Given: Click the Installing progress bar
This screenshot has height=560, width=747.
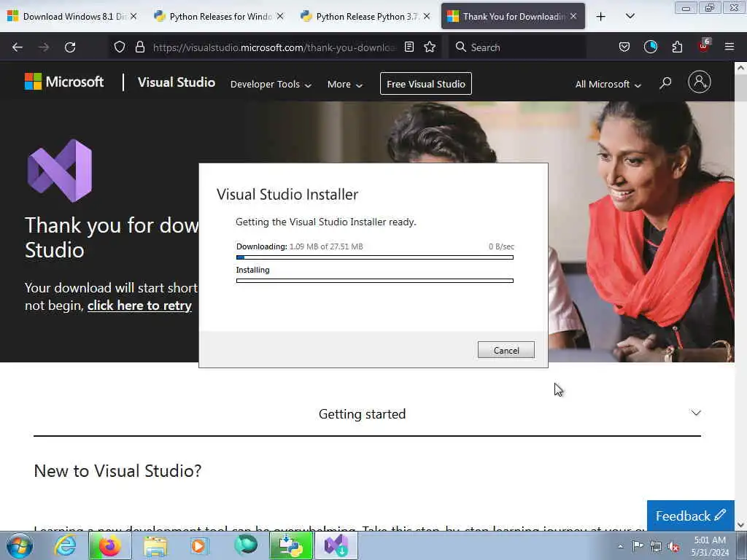Looking at the screenshot, I should [374, 281].
